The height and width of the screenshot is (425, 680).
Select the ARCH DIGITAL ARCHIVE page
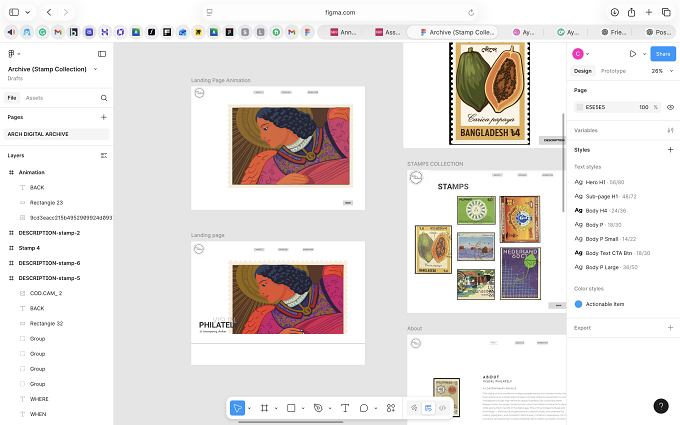click(57, 134)
